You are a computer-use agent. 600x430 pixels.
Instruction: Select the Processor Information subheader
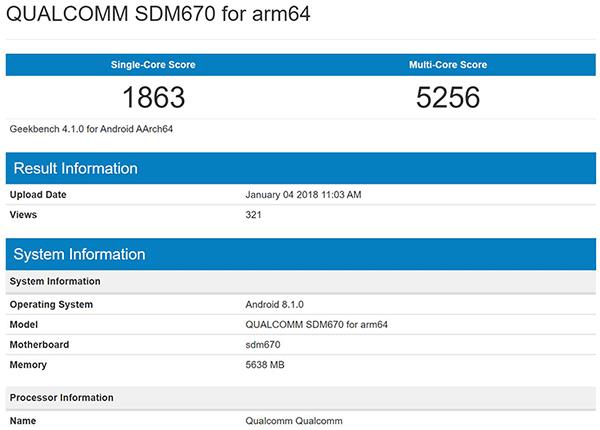pyautogui.click(x=62, y=397)
